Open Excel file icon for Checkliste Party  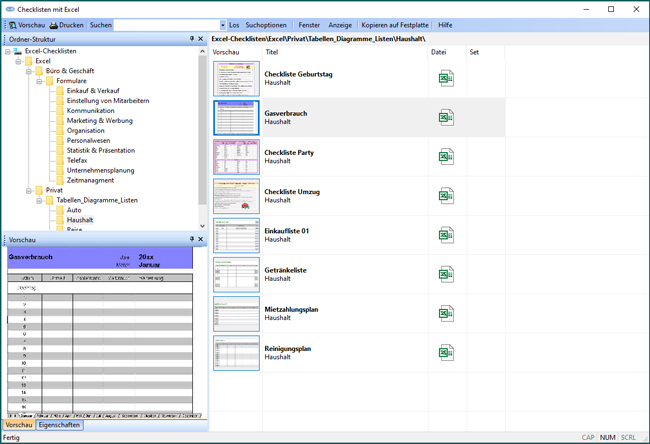(x=446, y=157)
